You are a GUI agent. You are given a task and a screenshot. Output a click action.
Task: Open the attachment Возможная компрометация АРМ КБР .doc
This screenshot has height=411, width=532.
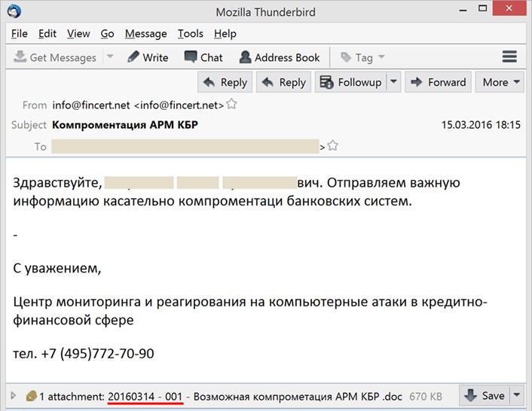(255, 397)
